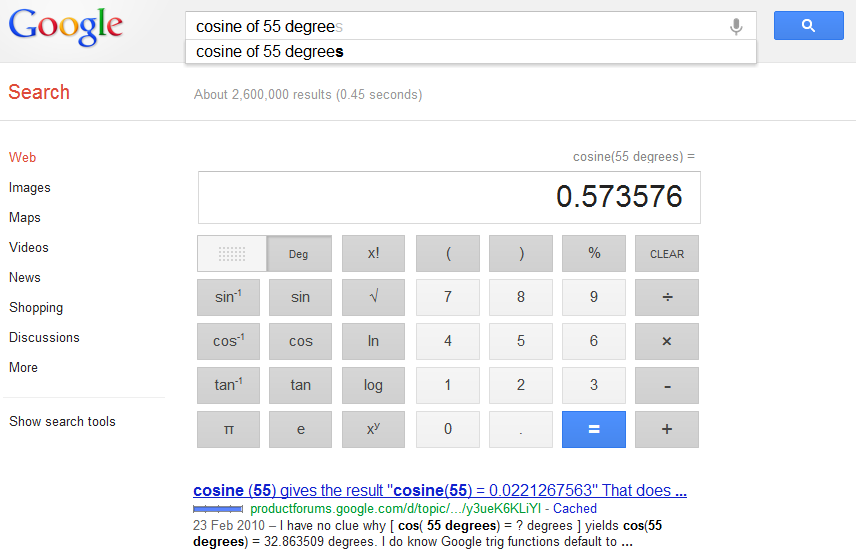
Task: Click the decimal point key
Action: (x=521, y=430)
